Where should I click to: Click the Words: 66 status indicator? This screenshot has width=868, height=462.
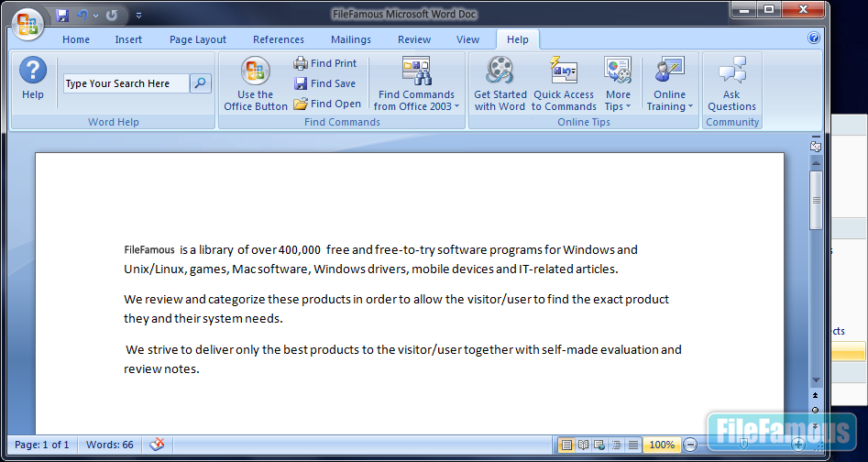point(110,445)
